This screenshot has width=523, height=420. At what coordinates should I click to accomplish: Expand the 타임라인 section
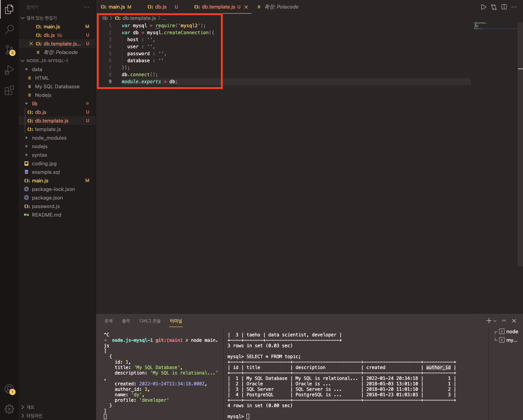click(57, 416)
